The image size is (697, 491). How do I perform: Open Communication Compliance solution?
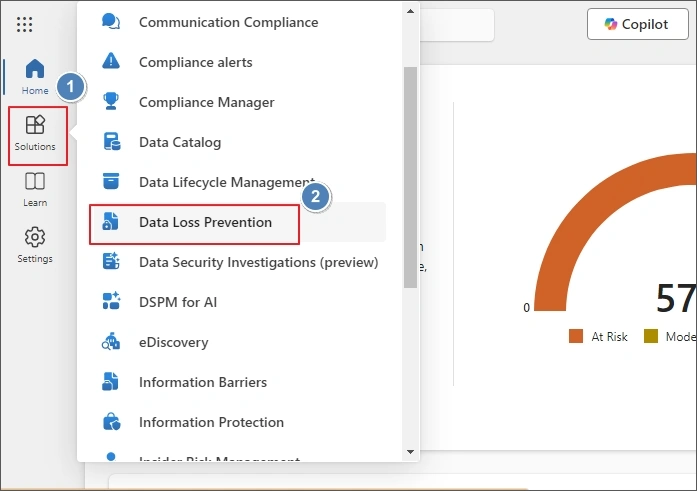pyautogui.click(x=228, y=22)
